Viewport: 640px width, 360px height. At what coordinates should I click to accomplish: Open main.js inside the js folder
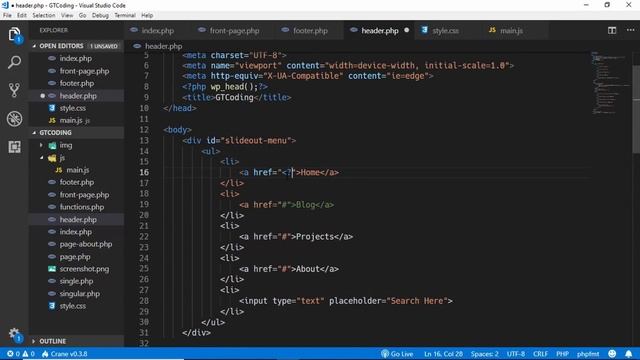tap(78, 170)
